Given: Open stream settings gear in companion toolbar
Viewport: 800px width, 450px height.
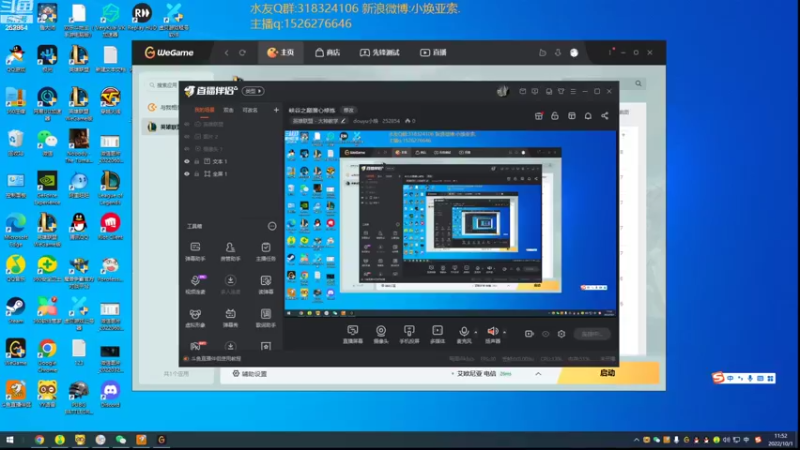Looking at the screenshot, I should (x=561, y=334).
